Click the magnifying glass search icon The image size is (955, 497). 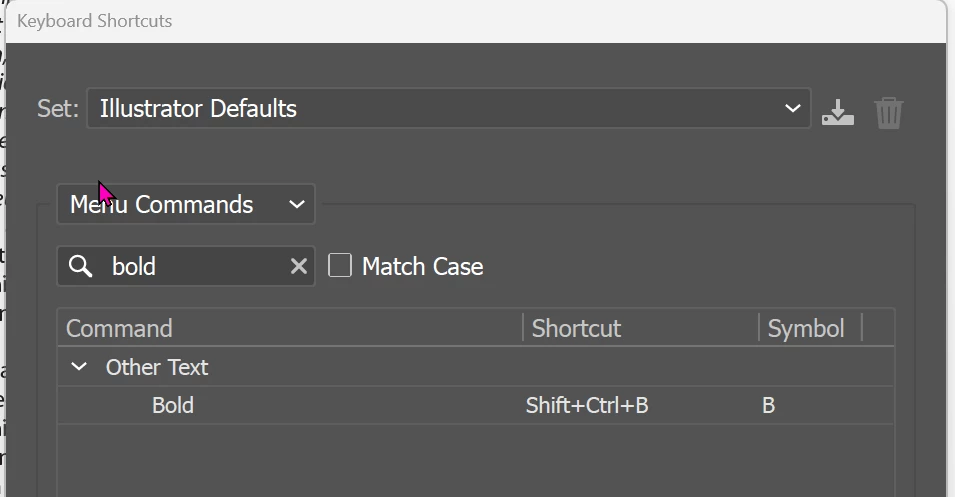pyautogui.click(x=80, y=266)
